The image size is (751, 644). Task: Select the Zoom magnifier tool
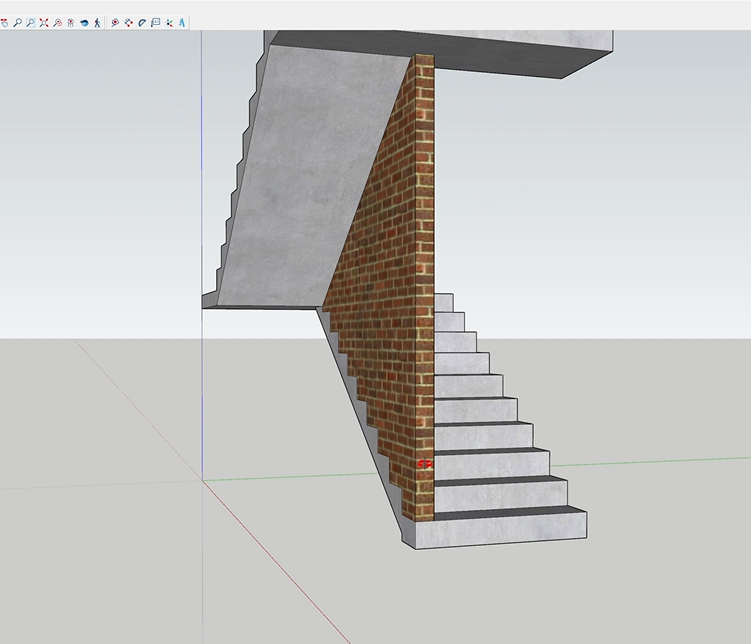click(x=18, y=22)
